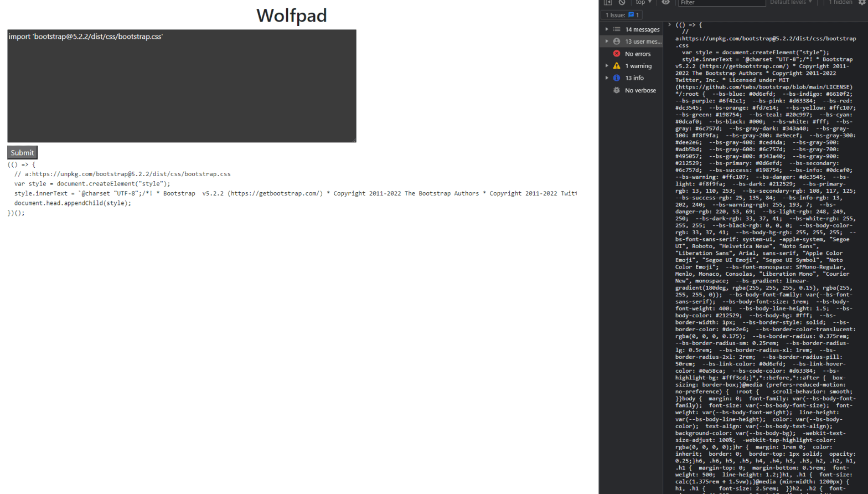Click the red error icon in sidebar
This screenshot has width=868, height=494.
point(617,54)
